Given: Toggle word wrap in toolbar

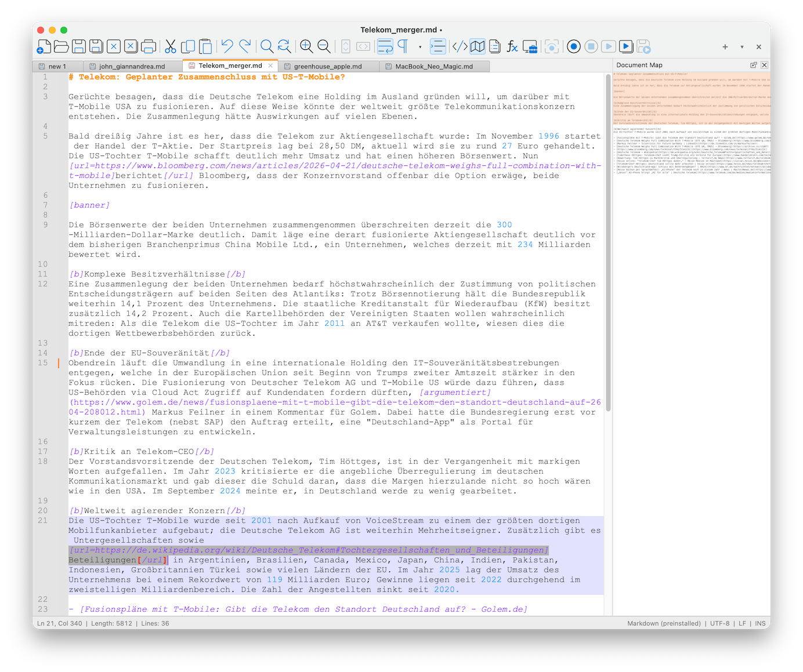Looking at the screenshot, I should [385, 47].
